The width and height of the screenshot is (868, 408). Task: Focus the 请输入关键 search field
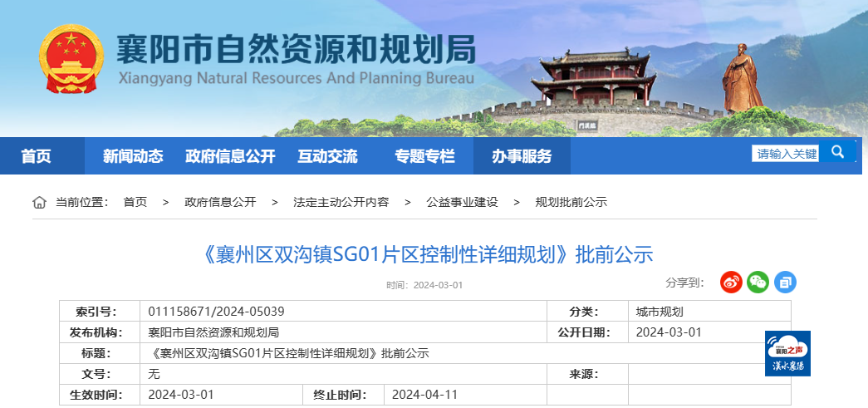[785, 154]
